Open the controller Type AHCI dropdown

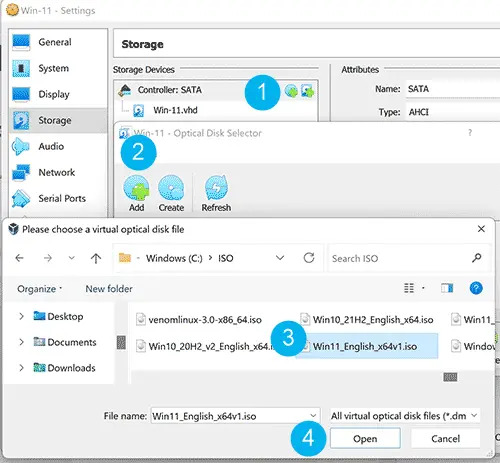point(453,112)
